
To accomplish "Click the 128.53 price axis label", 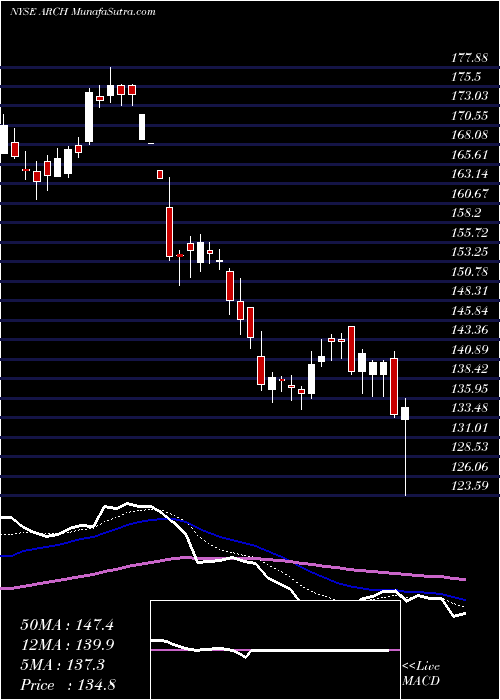I will (x=471, y=446).
